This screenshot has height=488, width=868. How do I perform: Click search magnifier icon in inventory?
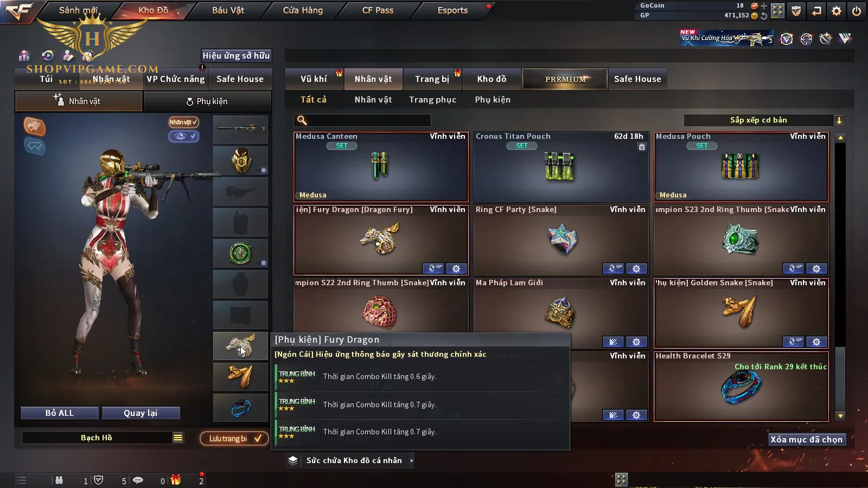(x=302, y=120)
